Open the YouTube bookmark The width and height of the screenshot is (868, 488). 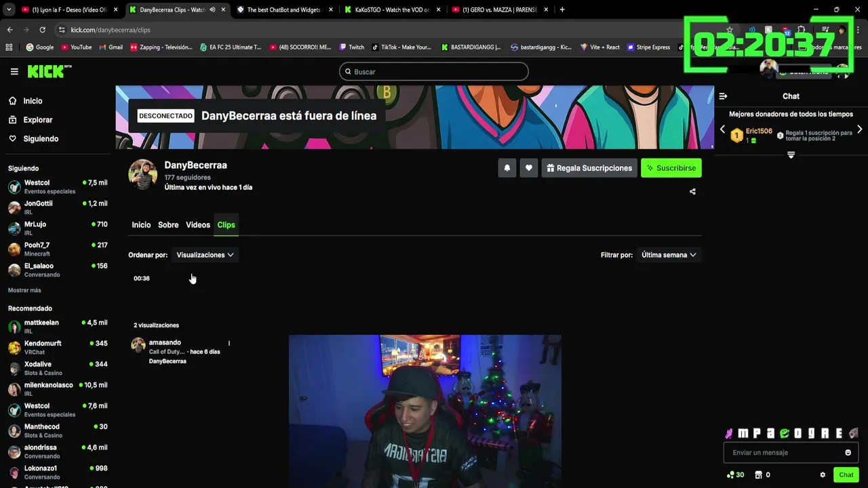click(76, 47)
